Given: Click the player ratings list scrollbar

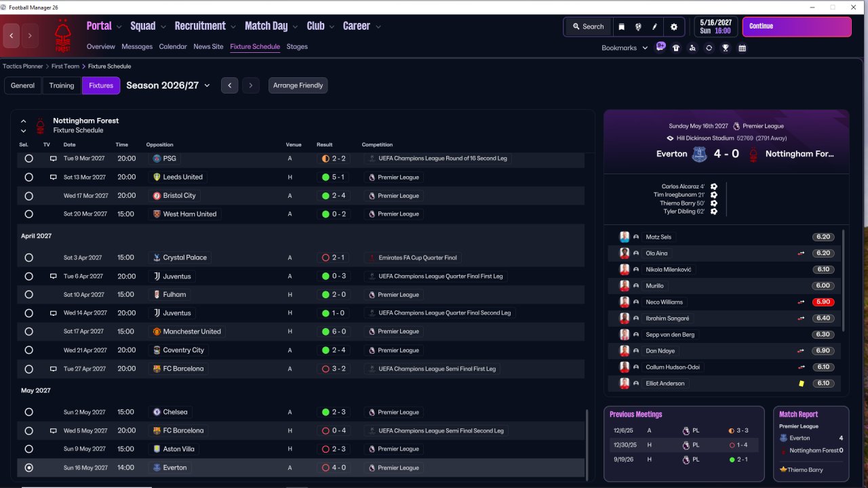Looking at the screenshot, I should [x=844, y=281].
